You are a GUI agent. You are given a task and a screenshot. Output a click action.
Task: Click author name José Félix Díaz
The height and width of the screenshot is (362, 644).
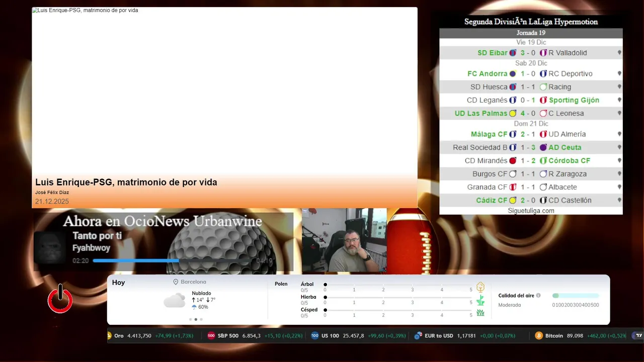click(x=52, y=193)
